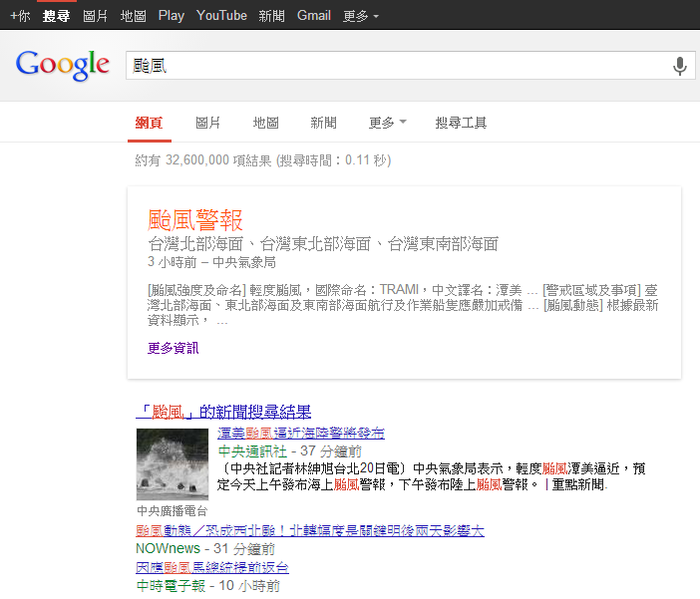Image resolution: width=700 pixels, height=599 pixels.
Task: Click in the search box containing 颱風
Action: pos(399,66)
